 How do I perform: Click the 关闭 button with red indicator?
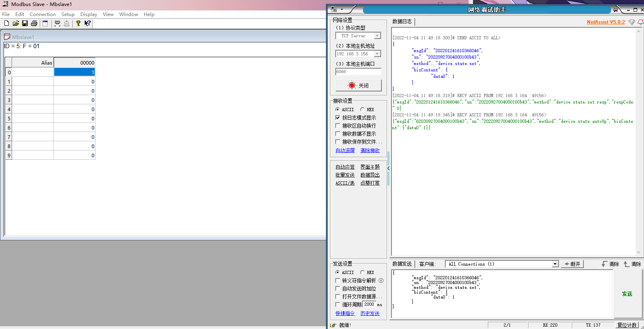pos(359,85)
